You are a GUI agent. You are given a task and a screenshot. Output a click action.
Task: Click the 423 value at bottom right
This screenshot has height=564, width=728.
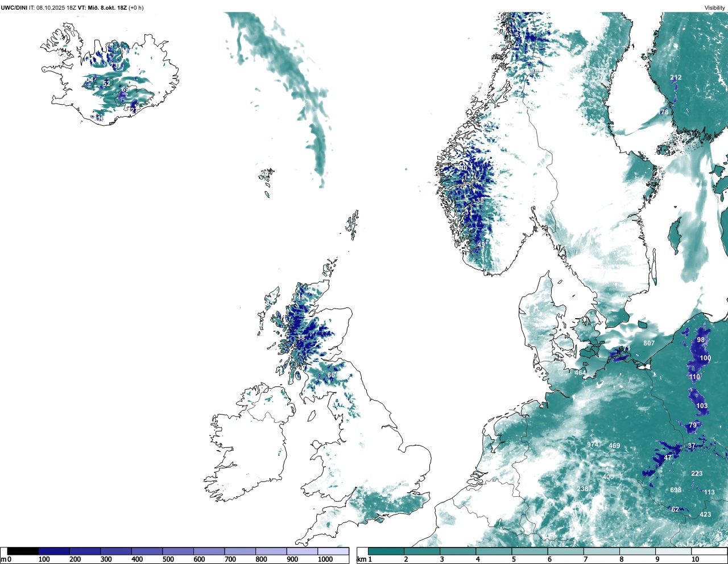click(x=705, y=514)
